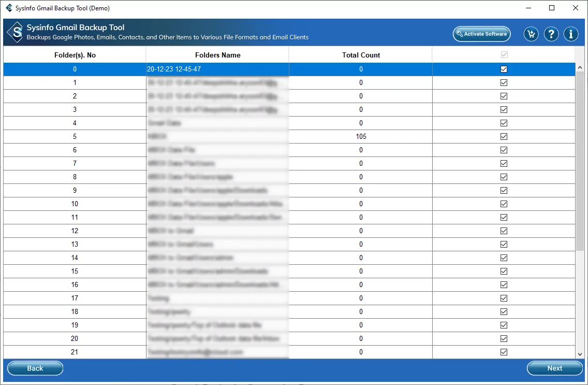Screen dimensions: 588x385
Task: Uncheck the checkbox for folder 9
Action: 504,191
